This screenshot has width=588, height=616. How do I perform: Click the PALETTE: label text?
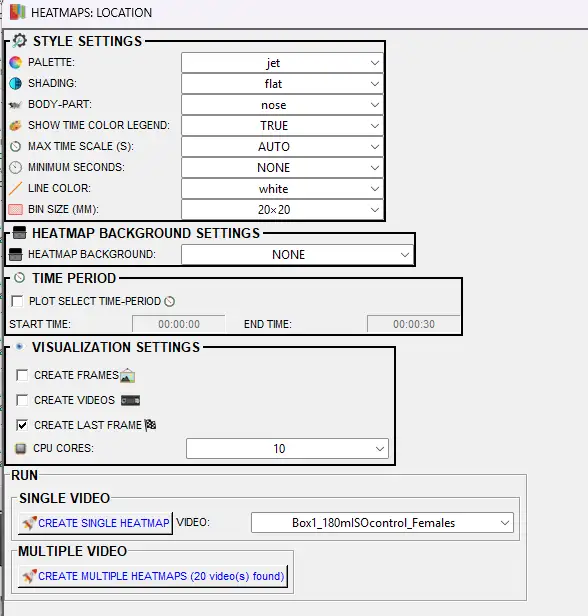[51, 62]
